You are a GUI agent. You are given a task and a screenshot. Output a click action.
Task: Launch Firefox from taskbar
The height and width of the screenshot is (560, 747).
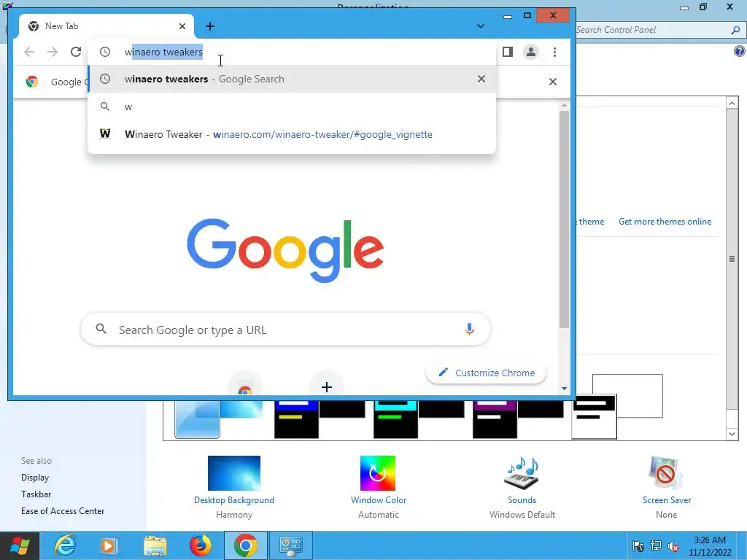click(201, 545)
